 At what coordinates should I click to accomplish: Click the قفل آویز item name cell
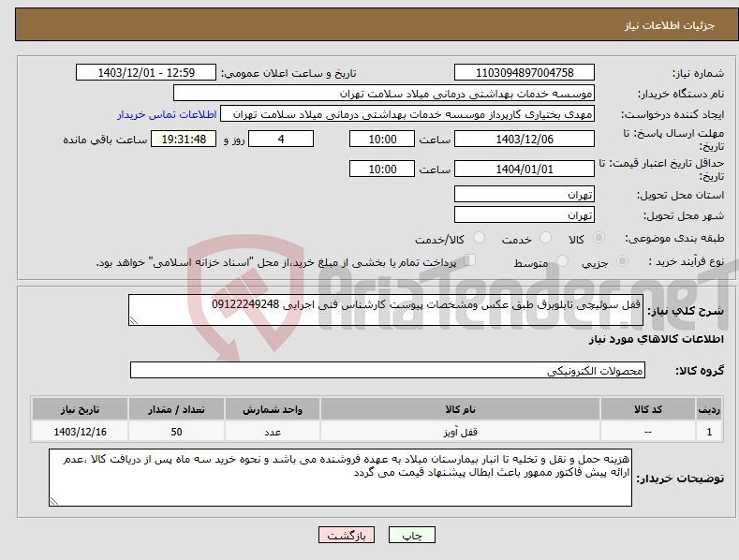[x=461, y=432]
